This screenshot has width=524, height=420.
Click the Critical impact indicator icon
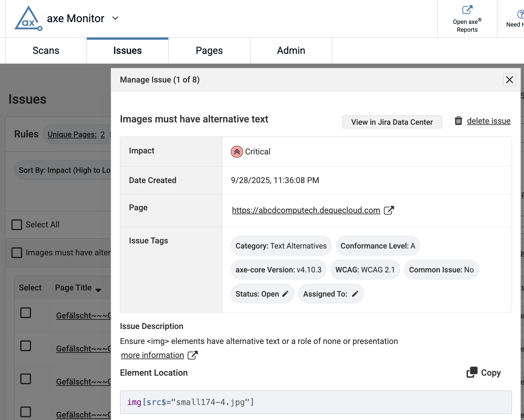237,151
